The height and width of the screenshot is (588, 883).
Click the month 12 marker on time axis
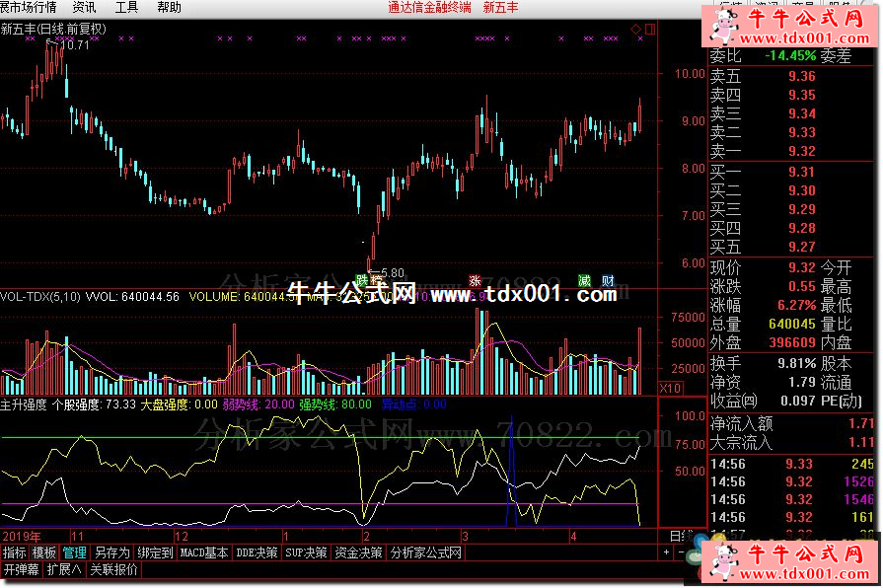(x=182, y=536)
